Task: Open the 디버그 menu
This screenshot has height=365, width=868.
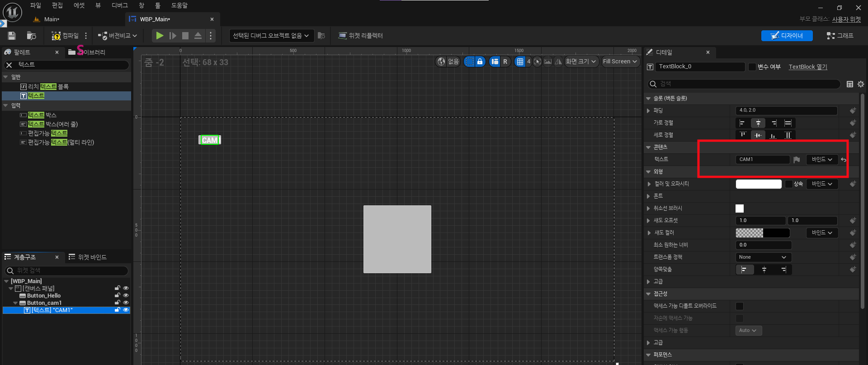Action: tap(120, 5)
